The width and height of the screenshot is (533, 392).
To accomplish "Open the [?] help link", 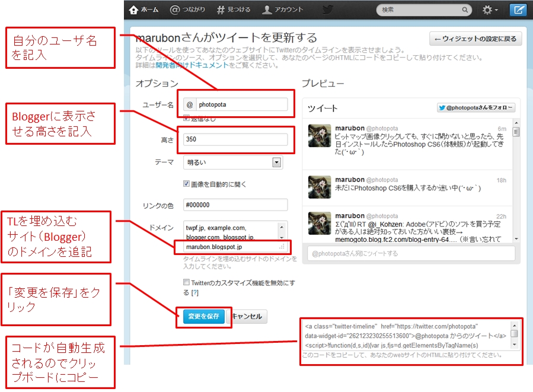I will pos(195,293).
